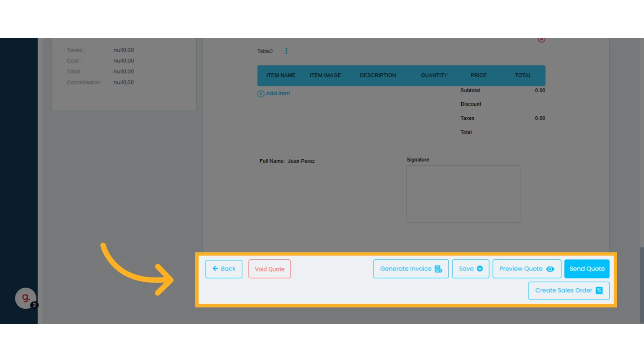644x362 pixels.
Task: Click the Add Item link
Action: coord(274,93)
